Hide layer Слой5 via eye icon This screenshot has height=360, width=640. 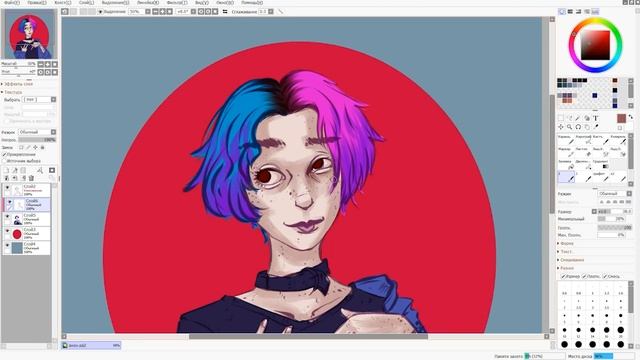coord(7,216)
